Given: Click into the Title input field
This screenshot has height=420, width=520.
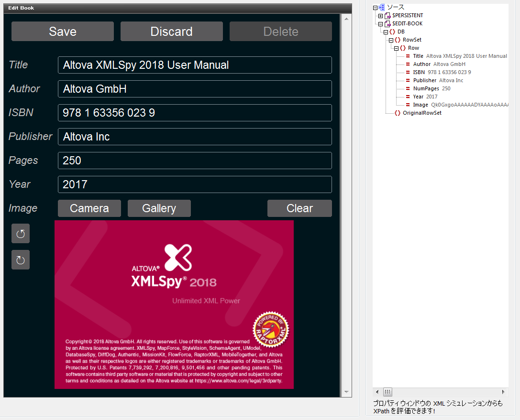Looking at the screenshot, I should [195, 65].
